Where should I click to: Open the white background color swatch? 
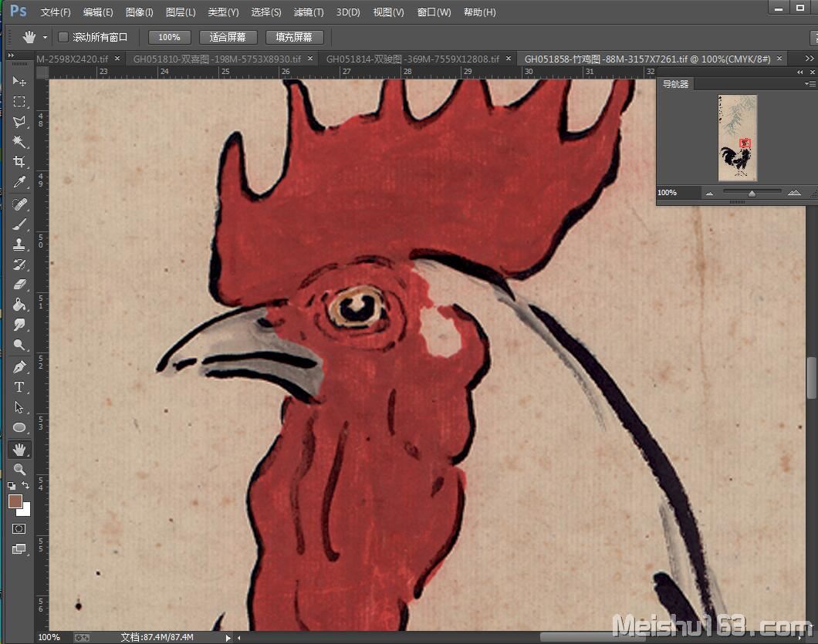point(25,511)
